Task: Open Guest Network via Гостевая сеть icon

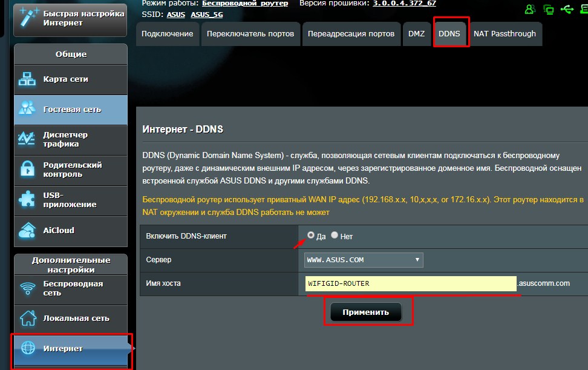Action: click(x=27, y=108)
